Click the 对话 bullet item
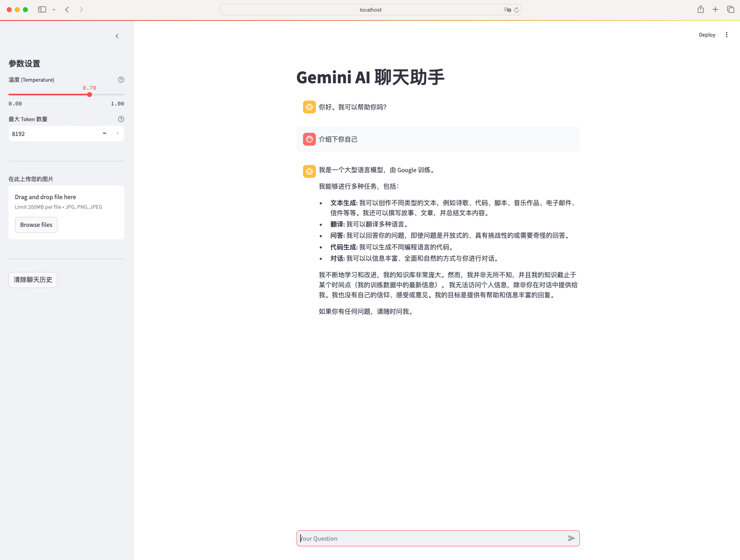The width and height of the screenshot is (740, 560). 415,259
